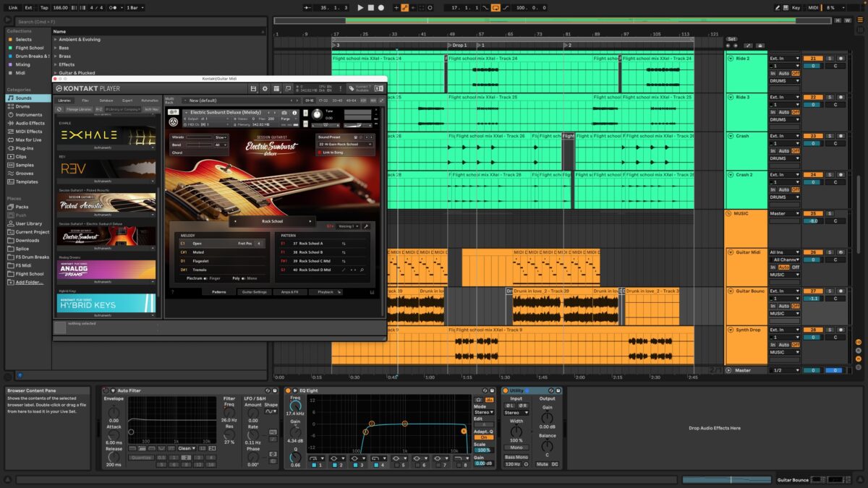Click the Arrangement Record button
The height and width of the screenshot is (488, 868).
[381, 7]
